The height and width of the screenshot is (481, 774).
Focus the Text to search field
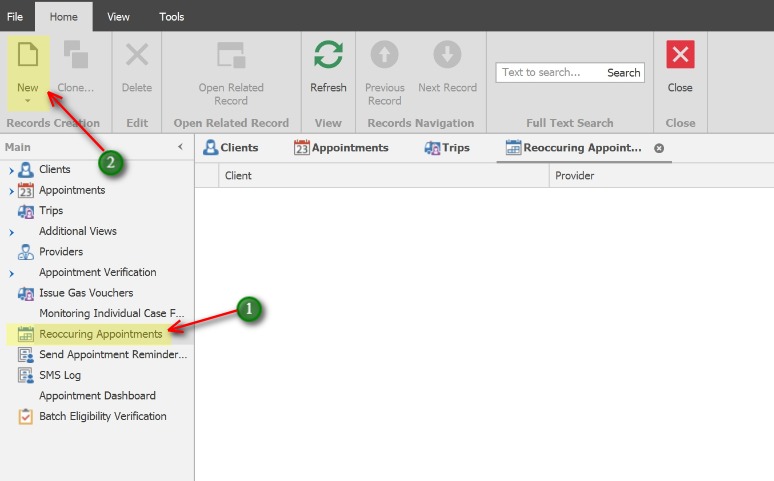(549, 73)
